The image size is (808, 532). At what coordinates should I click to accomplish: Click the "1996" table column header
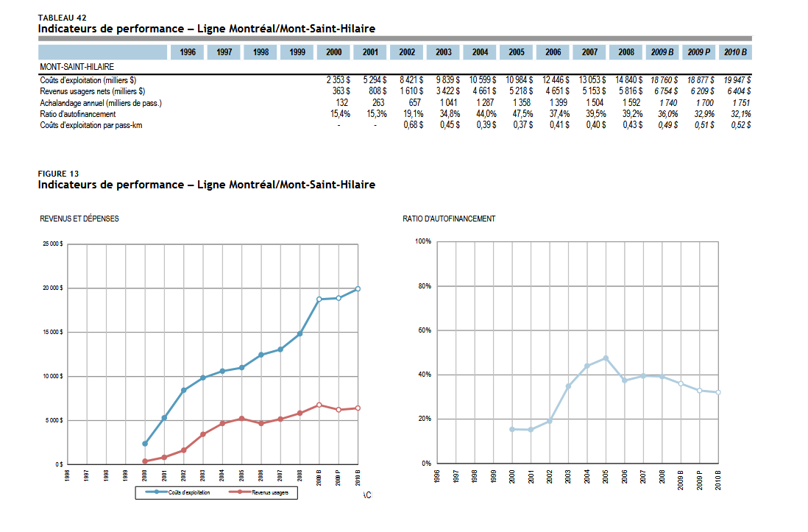point(188,52)
